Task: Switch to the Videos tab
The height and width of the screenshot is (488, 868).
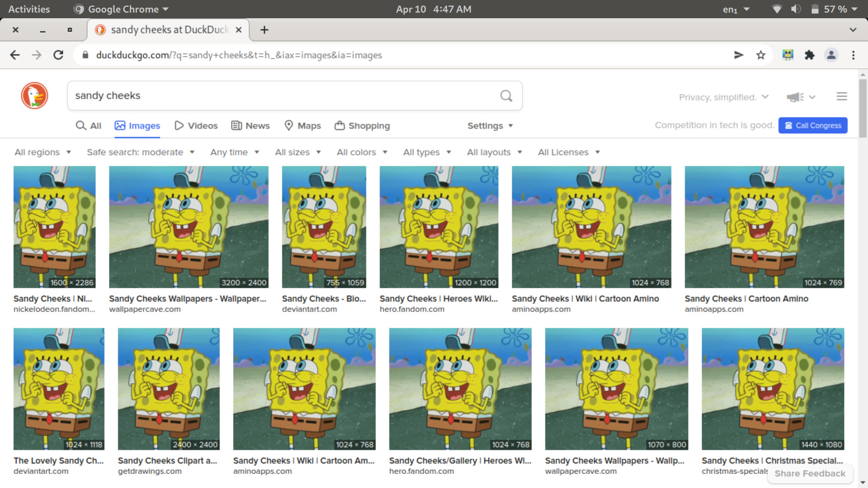Action: (196, 126)
